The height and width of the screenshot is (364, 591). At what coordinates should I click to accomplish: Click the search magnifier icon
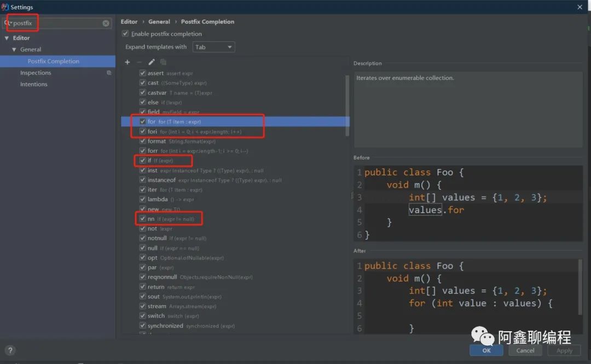[x=7, y=23]
